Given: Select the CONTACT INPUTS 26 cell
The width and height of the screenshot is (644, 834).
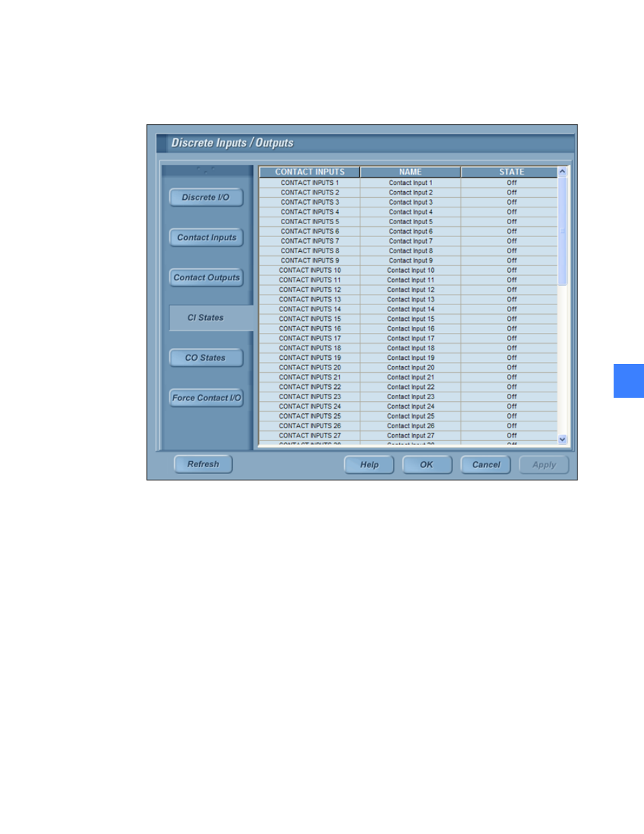Looking at the screenshot, I should pos(310,426).
